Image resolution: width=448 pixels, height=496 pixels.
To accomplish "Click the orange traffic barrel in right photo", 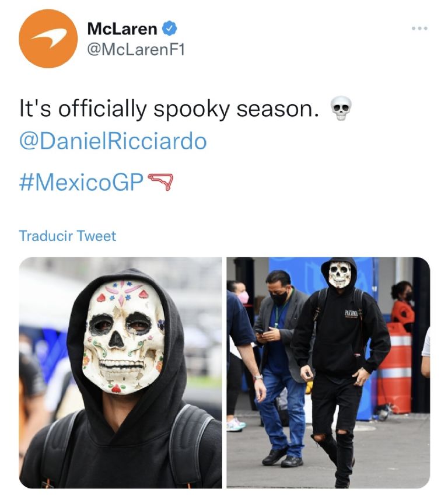I will pos(395,368).
